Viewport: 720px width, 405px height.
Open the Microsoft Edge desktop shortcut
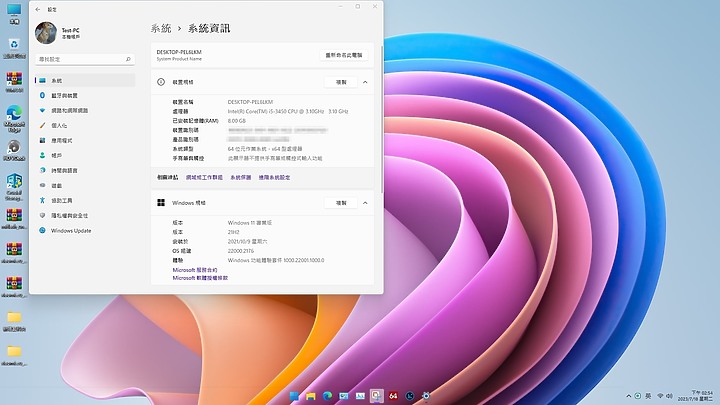(14, 118)
